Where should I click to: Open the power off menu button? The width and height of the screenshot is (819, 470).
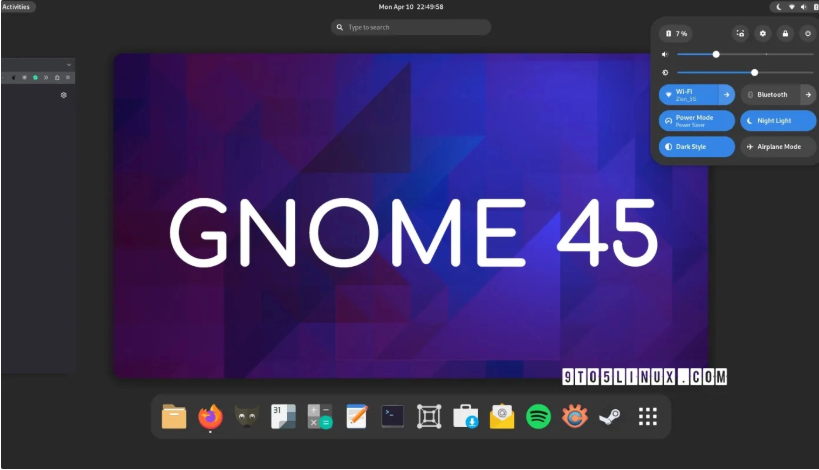pos(808,33)
